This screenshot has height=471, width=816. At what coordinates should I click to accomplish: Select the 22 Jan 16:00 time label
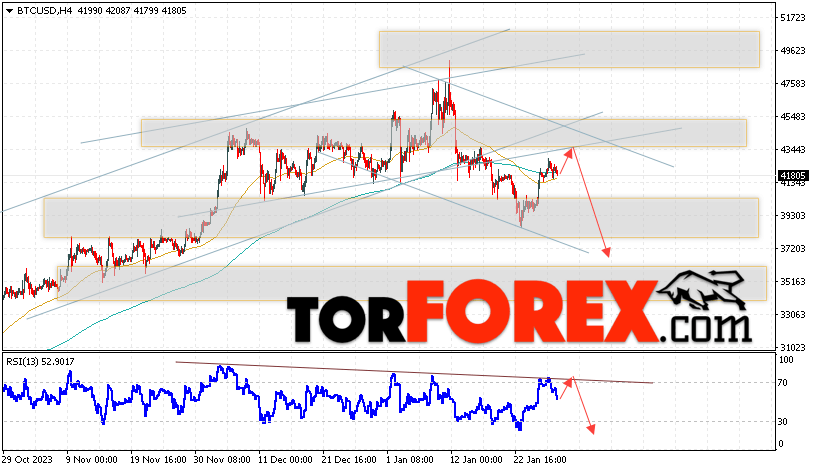(x=540, y=460)
